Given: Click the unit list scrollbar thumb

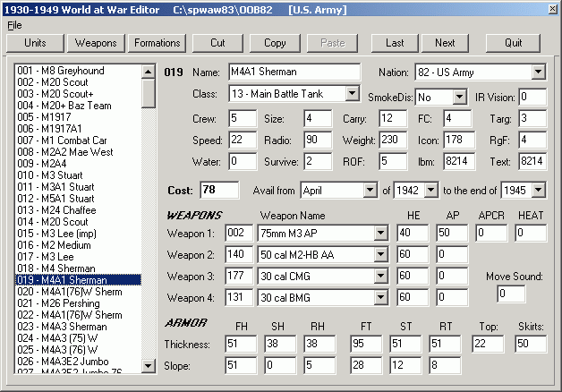Looking at the screenshot, I should 148,93.
